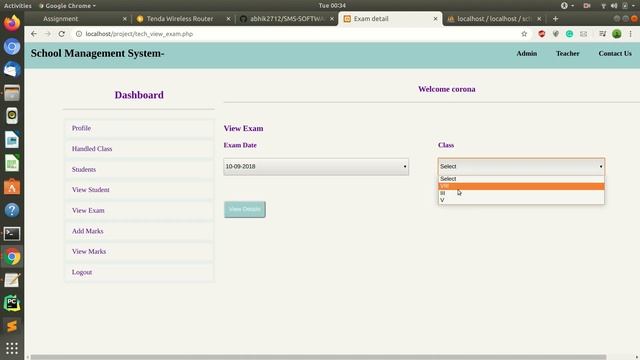
Task: Open the Help icon in the dock
Action: click(12, 210)
